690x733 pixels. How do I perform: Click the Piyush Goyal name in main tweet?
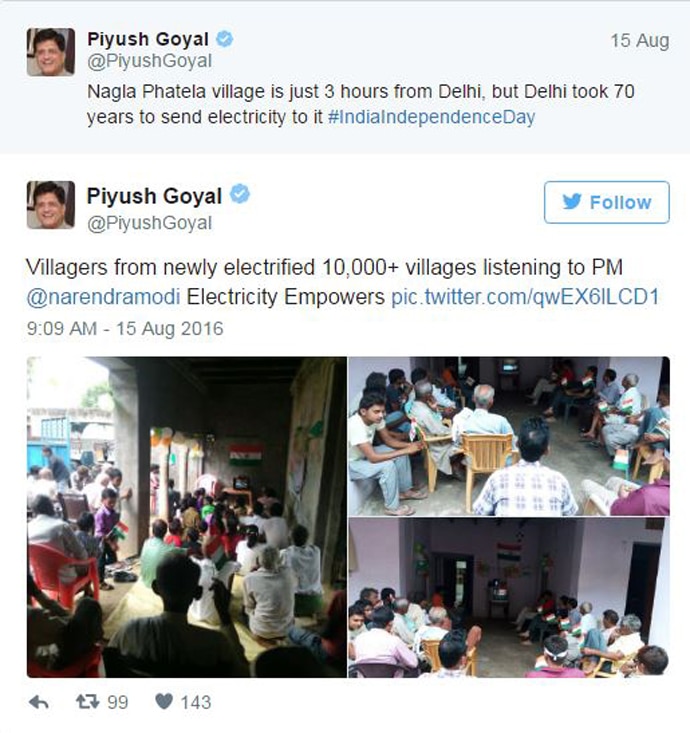(x=154, y=195)
